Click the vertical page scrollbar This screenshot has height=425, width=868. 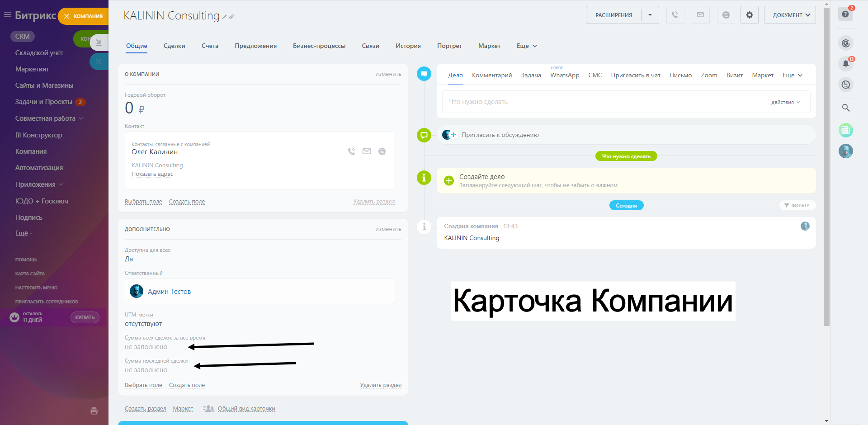(x=826, y=166)
